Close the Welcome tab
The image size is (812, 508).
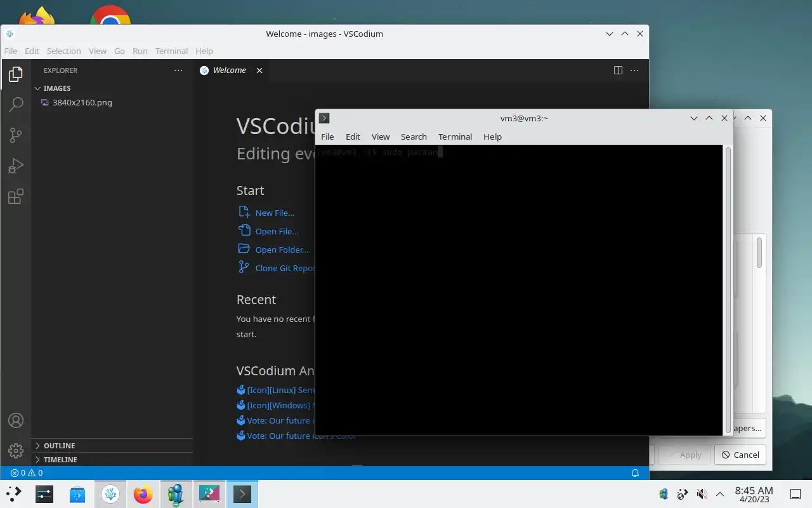259,70
